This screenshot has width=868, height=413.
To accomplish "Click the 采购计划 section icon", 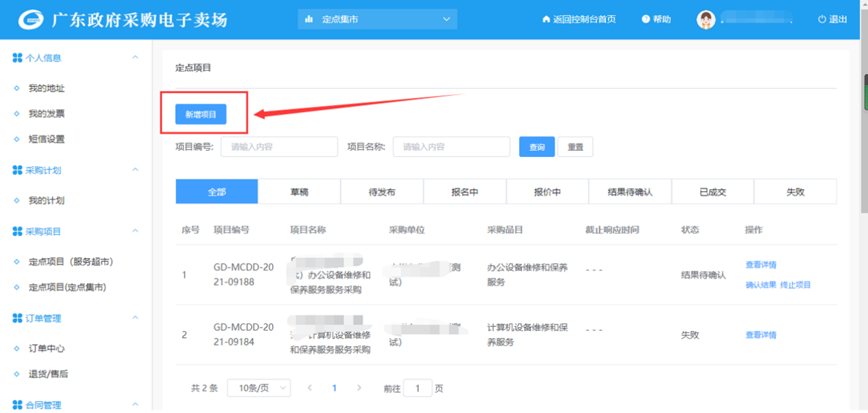I will pyautogui.click(x=17, y=170).
